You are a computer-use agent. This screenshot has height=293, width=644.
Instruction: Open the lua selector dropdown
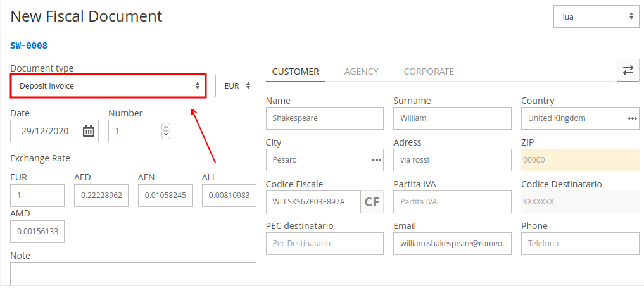click(597, 16)
